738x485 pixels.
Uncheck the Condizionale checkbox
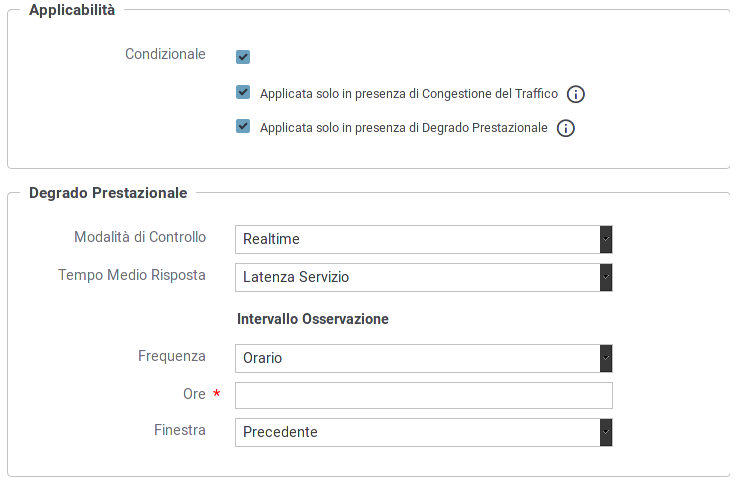click(243, 57)
